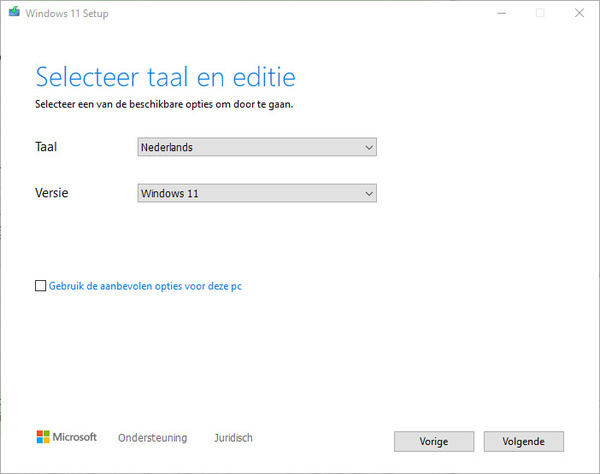Image resolution: width=600 pixels, height=474 pixels.
Task: Click the 'Selecteer taal en editie' heading
Action: (165, 77)
